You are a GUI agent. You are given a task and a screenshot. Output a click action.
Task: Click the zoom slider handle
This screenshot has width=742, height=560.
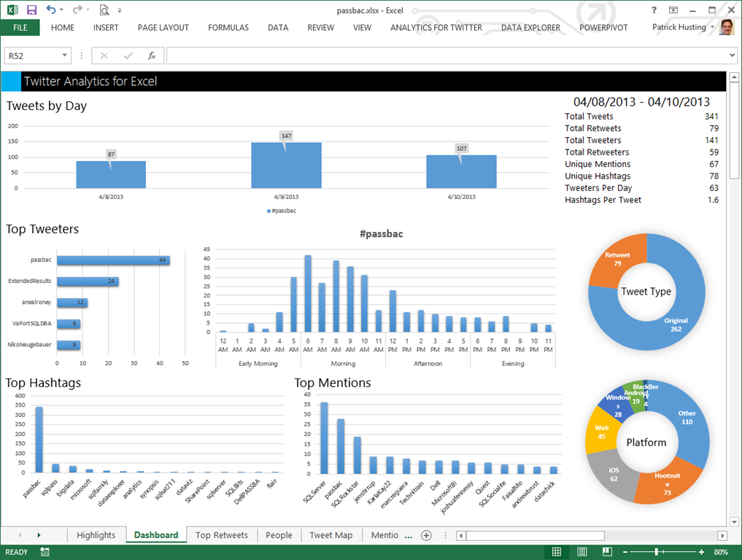(x=657, y=552)
